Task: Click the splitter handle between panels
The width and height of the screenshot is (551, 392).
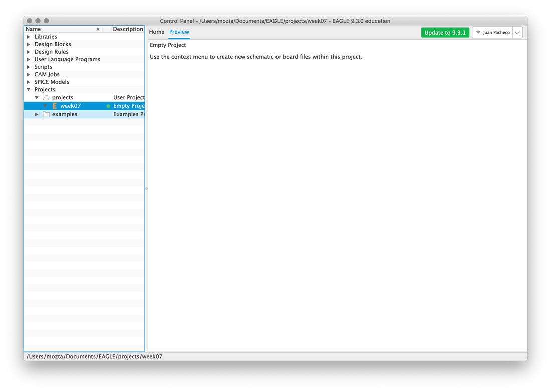Action: [146, 189]
